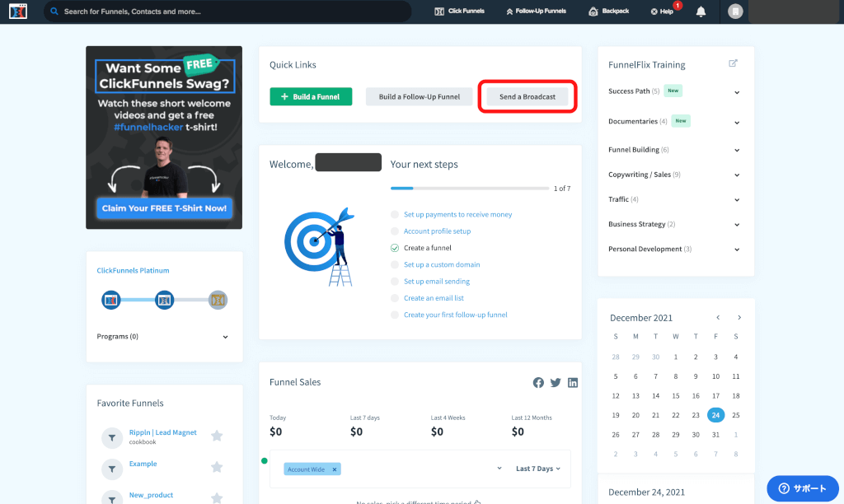Check the Account profile setup step
Image resolution: width=844 pixels, height=504 pixels.
pyautogui.click(x=395, y=231)
